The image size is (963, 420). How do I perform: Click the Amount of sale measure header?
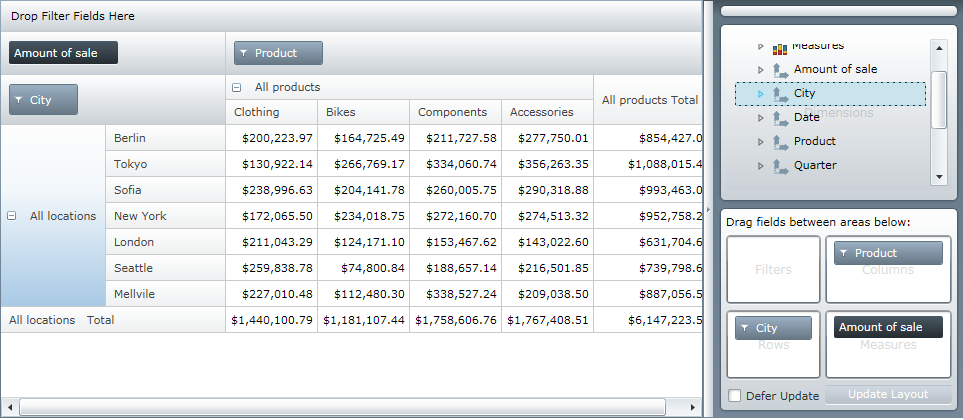(63, 53)
